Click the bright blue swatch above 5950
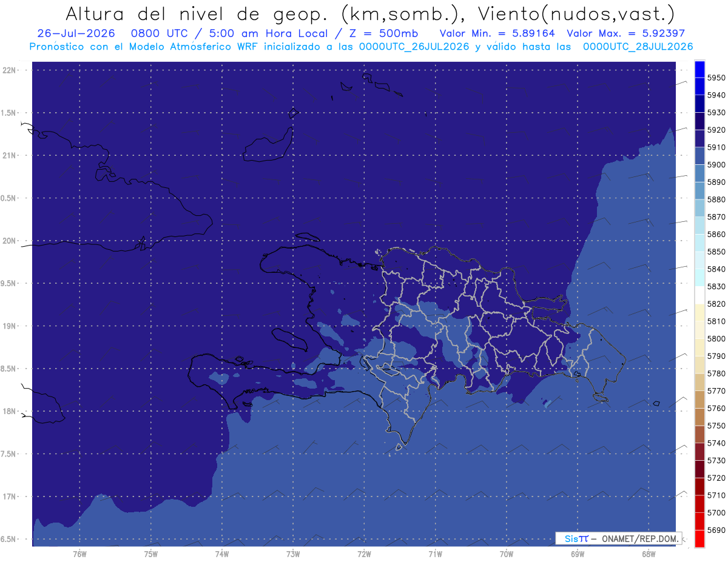 pos(699,69)
